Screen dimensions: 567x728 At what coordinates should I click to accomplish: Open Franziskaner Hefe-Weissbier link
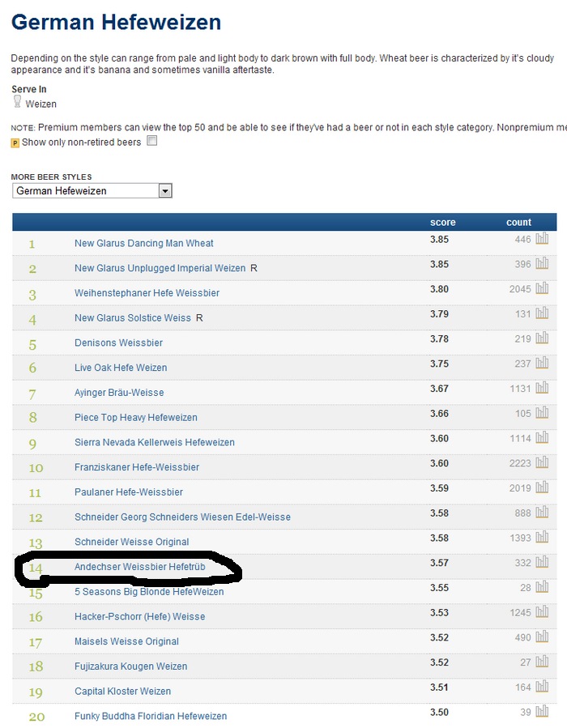point(137,467)
